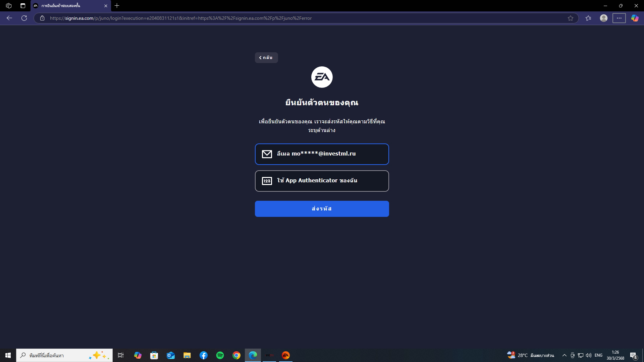Open Task View on the taskbar
Image resolution: width=644 pixels, height=362 pixels.
[121, 355]
